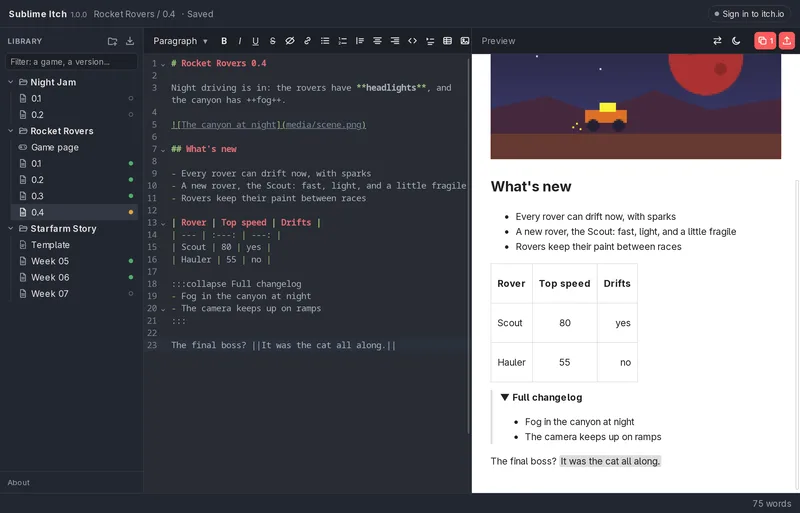The image size is (800, 513).
Task: Open Week 05 entry
Action: 74,261
